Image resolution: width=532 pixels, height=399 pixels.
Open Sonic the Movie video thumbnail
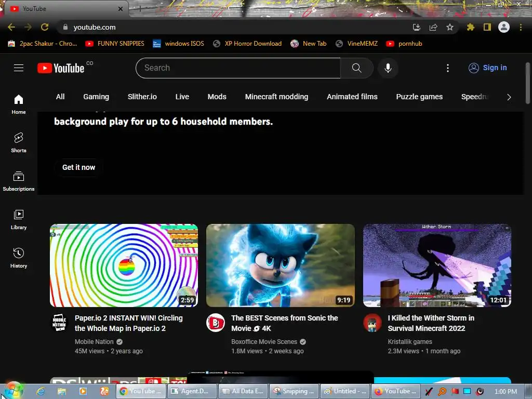[281, 265]
